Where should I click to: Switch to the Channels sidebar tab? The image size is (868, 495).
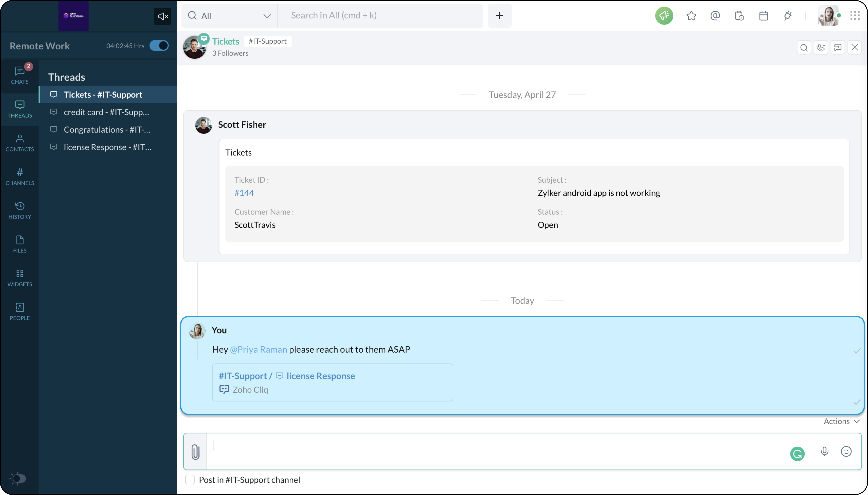[20, 176]
